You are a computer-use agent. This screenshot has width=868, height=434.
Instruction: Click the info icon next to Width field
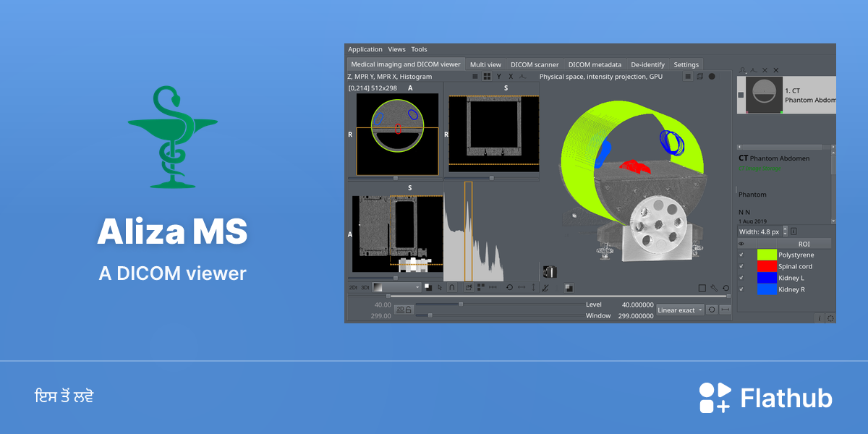point(793,231)
